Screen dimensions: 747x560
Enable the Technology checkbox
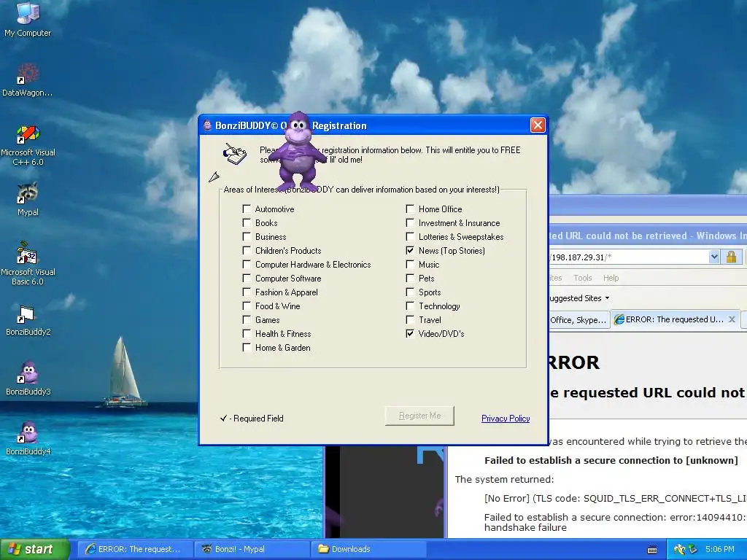[410, 306]
